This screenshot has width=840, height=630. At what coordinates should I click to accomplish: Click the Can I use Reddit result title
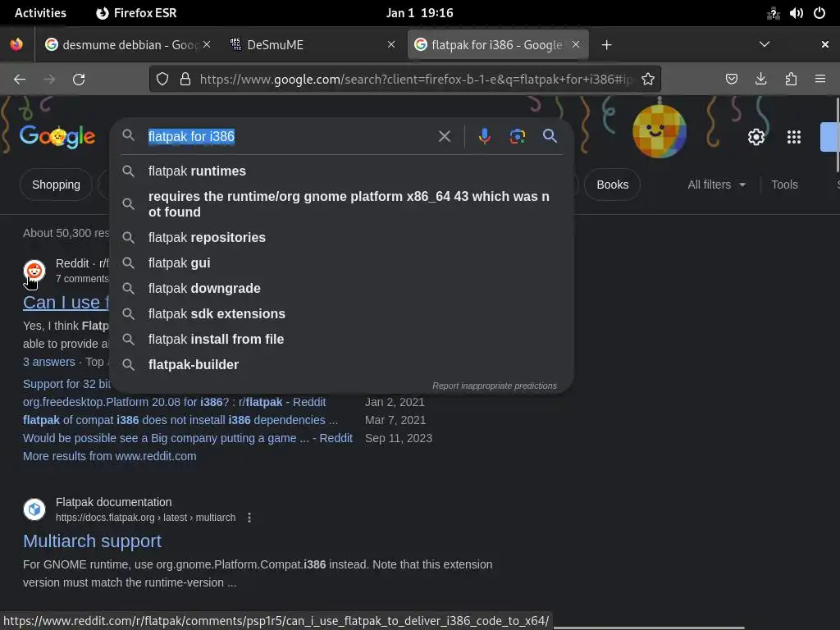[x=66, y=302]
